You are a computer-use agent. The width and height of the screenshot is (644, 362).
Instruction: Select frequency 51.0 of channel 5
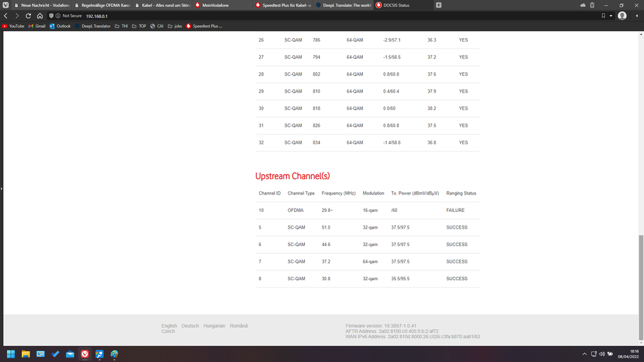point(326,227)
